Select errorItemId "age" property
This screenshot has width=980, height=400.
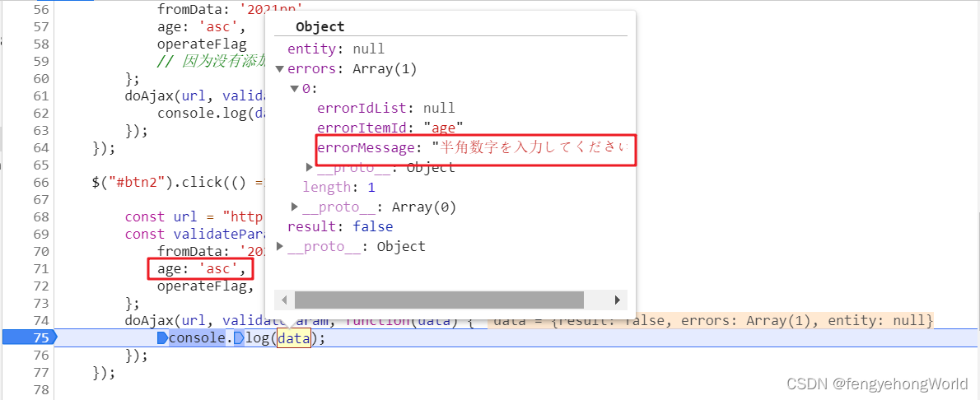[x=390, y=128]
